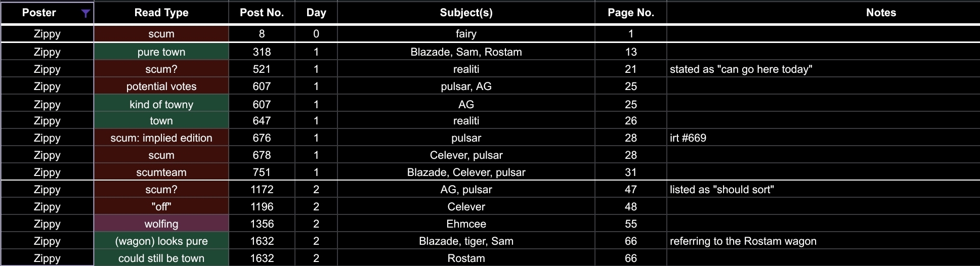Viewport: 980px width, 266px height.
Task: Select the 'could still be town' cell
Action: pos(161,258)
